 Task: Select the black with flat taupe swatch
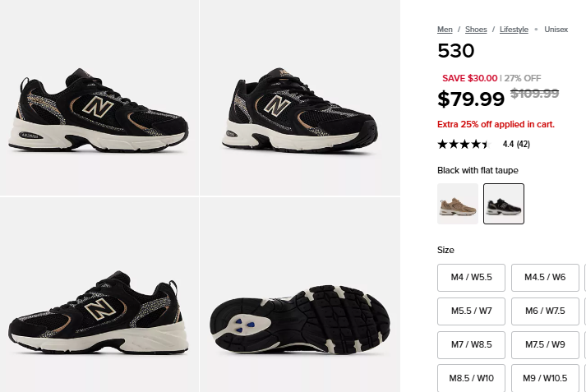click(504, 204)
